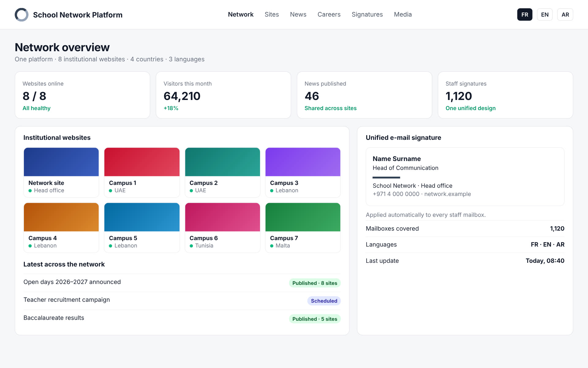Click the Shared across sites label

(x=330, y=108)
